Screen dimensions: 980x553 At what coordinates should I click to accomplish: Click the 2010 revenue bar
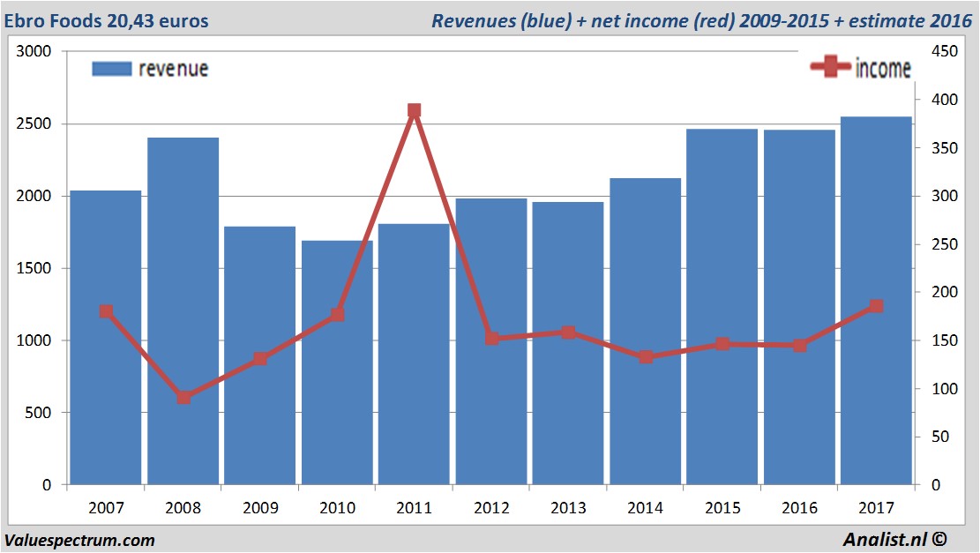pos(337,397)
